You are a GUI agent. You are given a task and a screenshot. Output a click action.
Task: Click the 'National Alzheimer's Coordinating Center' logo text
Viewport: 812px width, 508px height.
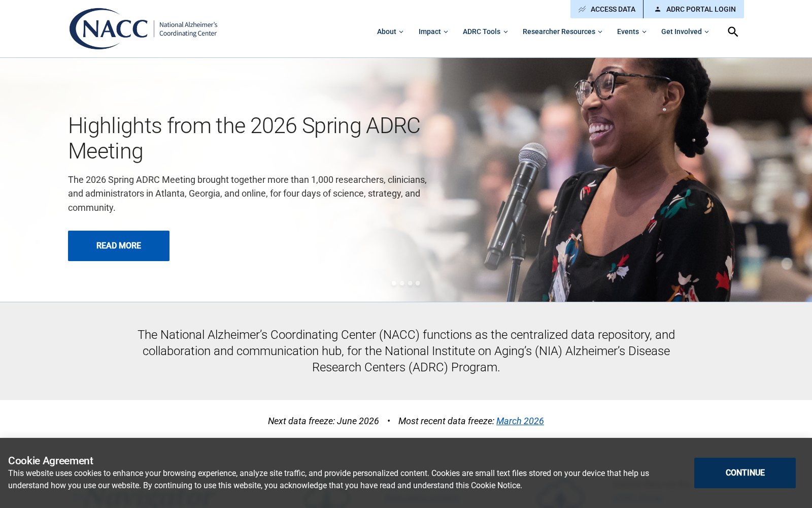pos(188,29)
